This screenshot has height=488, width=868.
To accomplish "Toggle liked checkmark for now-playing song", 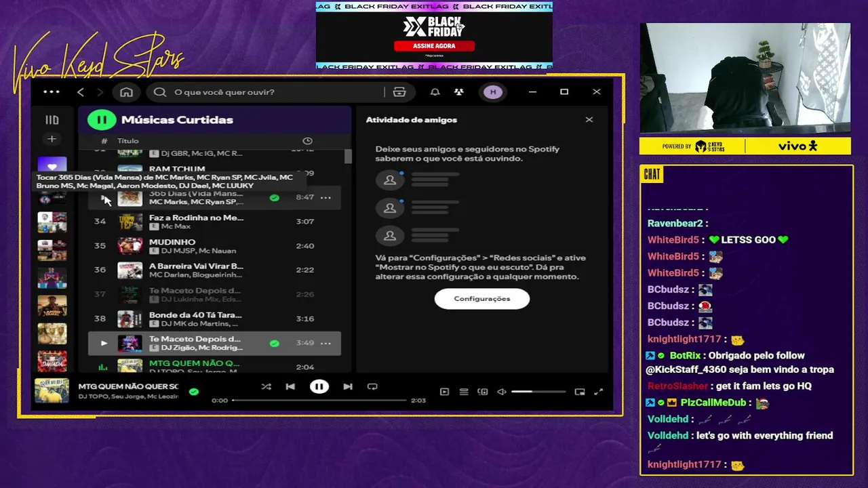I will tap(194, 391).
